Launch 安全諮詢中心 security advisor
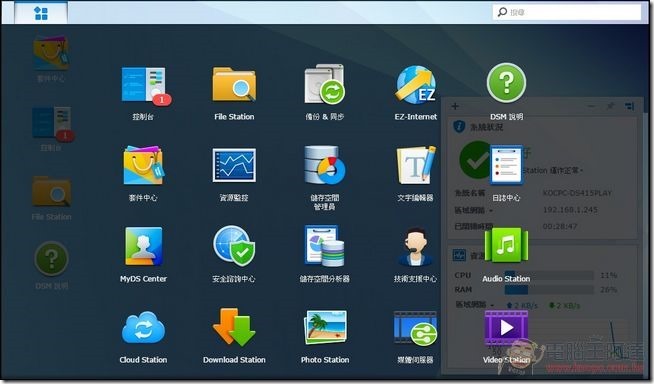This screenshot has height=384, width=654. pyautogui.click(x=234, y=255)
